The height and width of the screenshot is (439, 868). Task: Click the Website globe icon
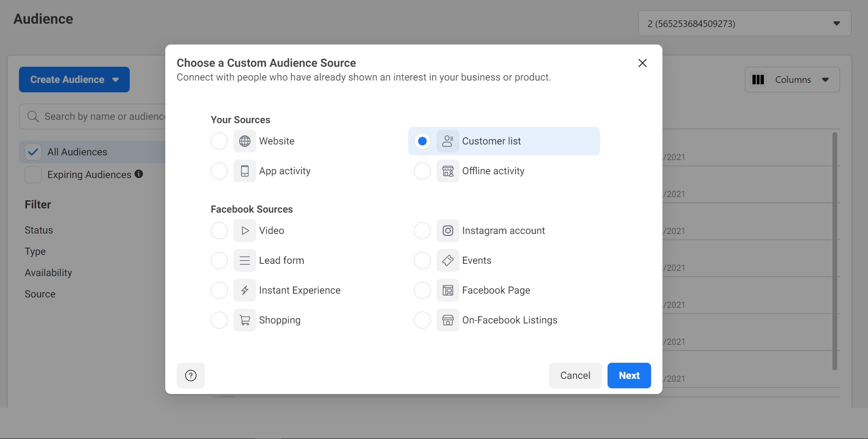coord(245,141)
